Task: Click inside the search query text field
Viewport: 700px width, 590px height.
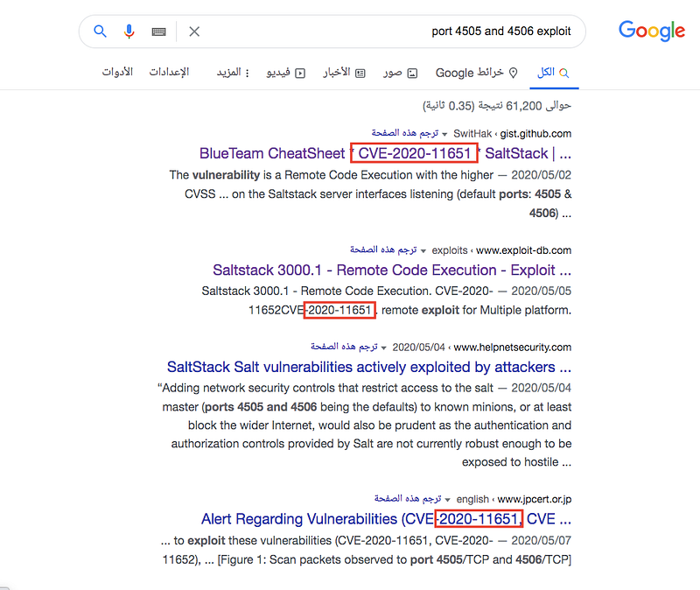Action: pos(385,32)
